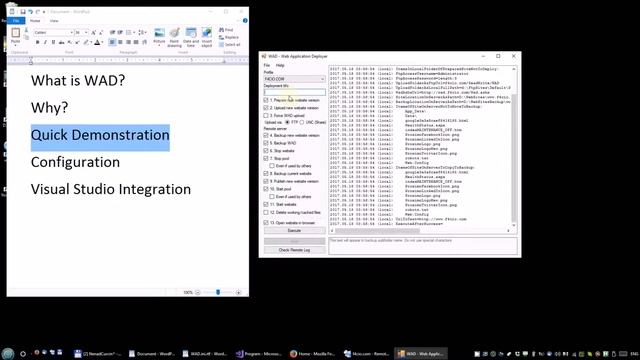Click Shrink font icon in WordPad
Screen dimensions: 640x360
(101, 32)
